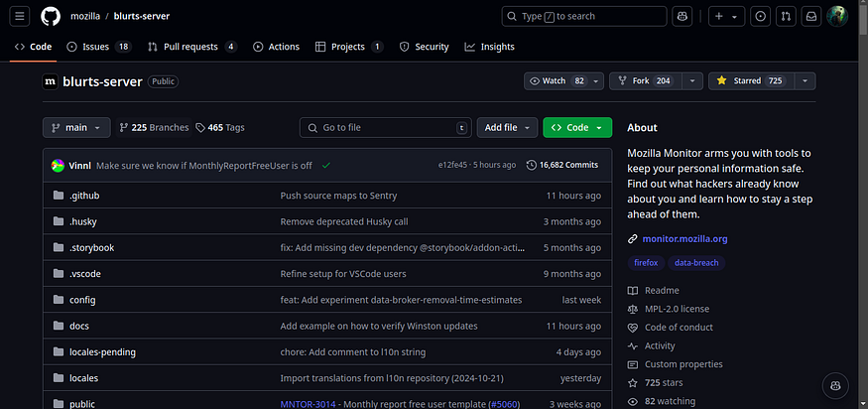Open the MNTOR-3014 issue link
The image size is (868, 409).
[308, 404]
